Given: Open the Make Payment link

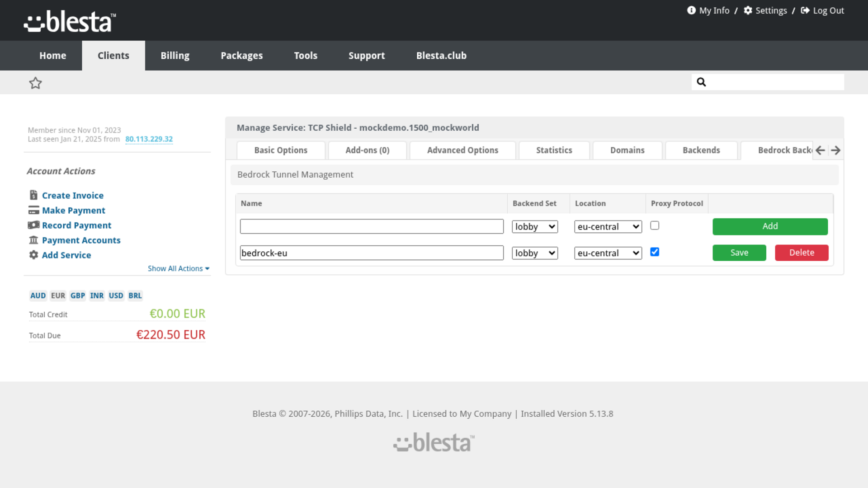Looking at the screenshot, I should [x=74, y=210].
